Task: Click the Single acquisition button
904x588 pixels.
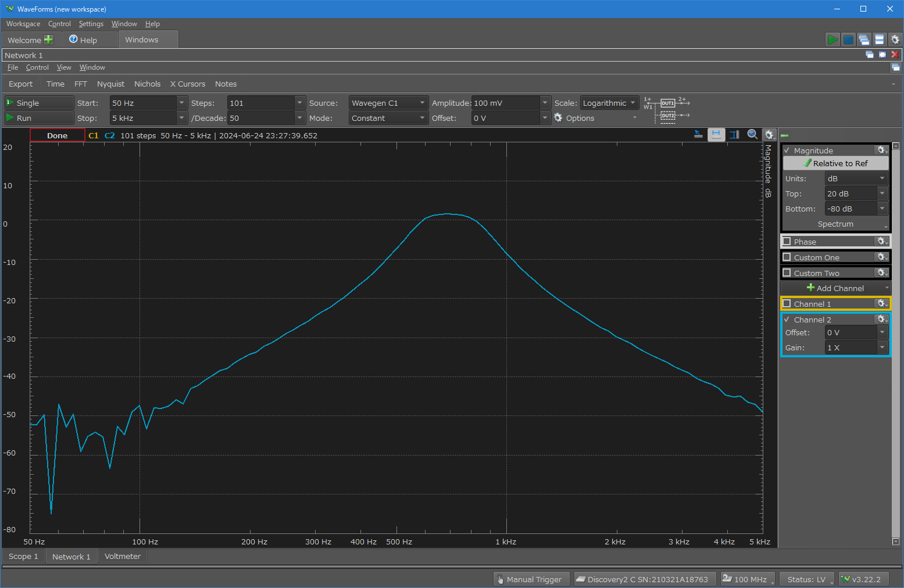Action: coord(40,103)
